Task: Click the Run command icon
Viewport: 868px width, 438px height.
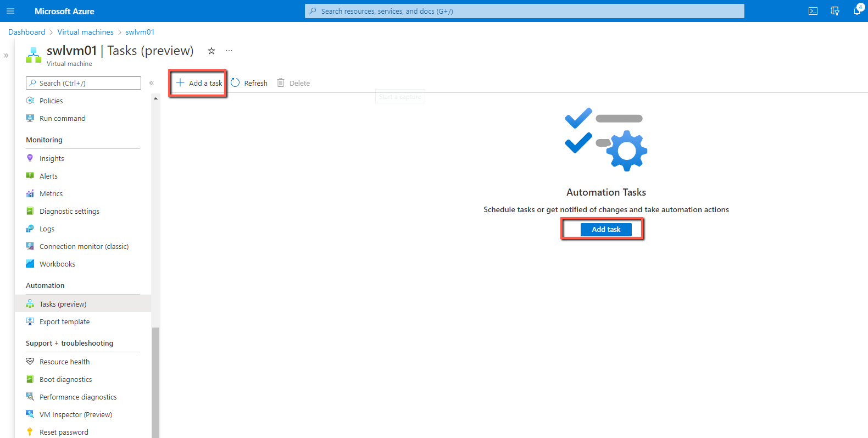Action: (30, 118)
